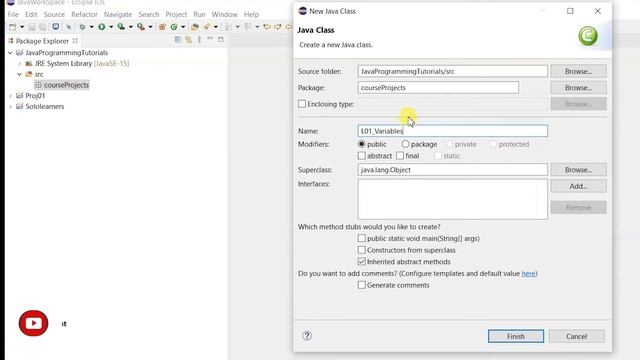Click the New Java Package toolbar icon
This screenshot has height=360, width=640.
click(162, 27)
